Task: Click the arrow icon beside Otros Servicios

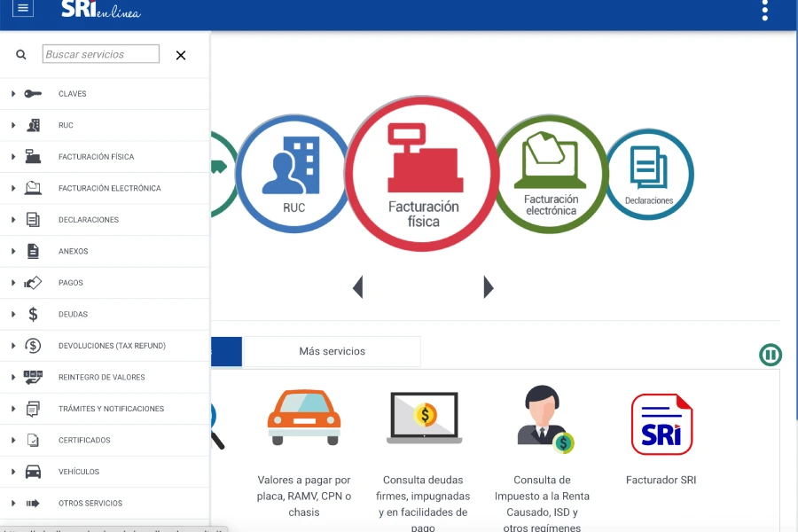Action: point(33,504)
